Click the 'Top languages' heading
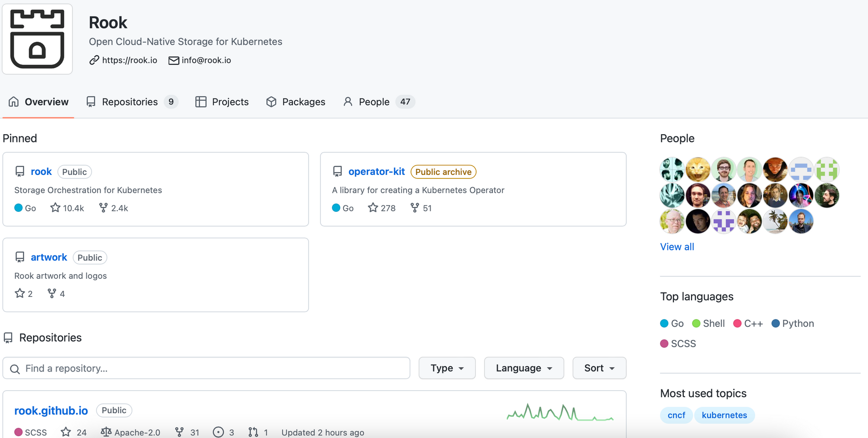Viewport: 868px width, 438px height. coord(697,296)
